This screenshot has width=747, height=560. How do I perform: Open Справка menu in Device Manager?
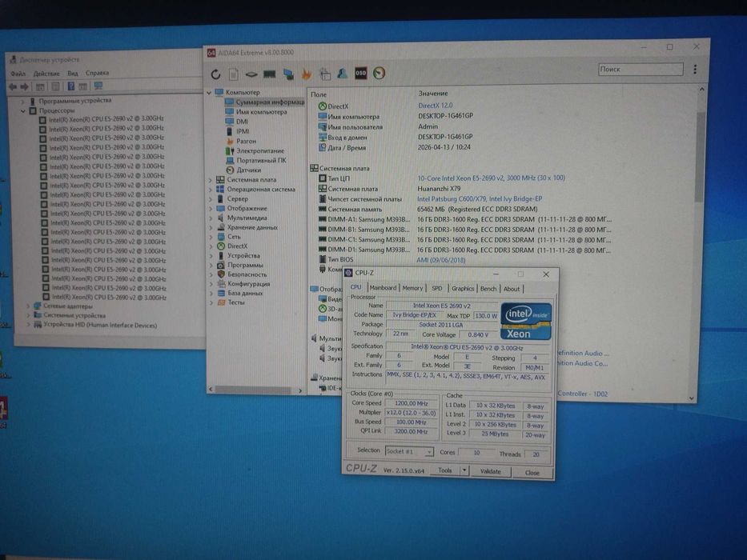(97, 73)
